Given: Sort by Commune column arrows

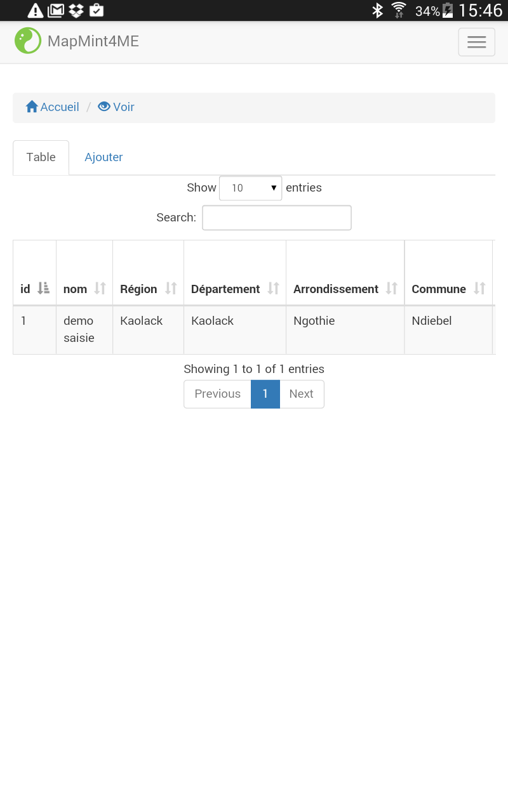Looking at the screenshot, I should [479, 289].
